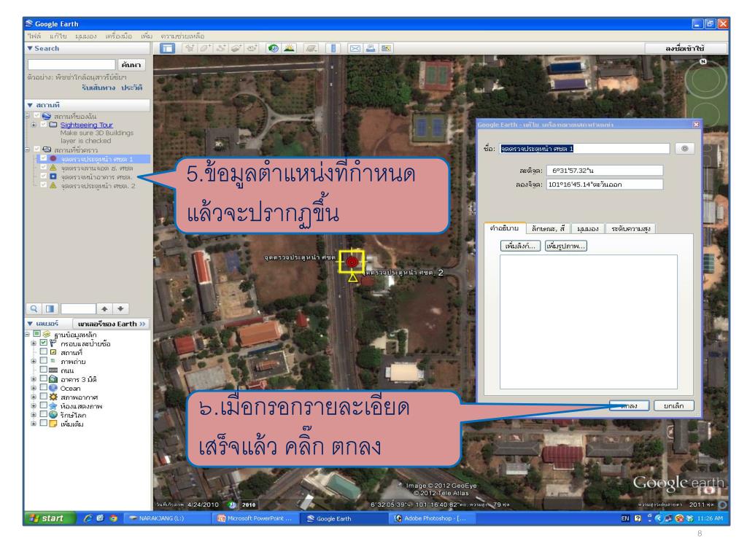Click the Add Placemark toolbar icon
This screenshot has width=747, height=560.
point(190,48)
